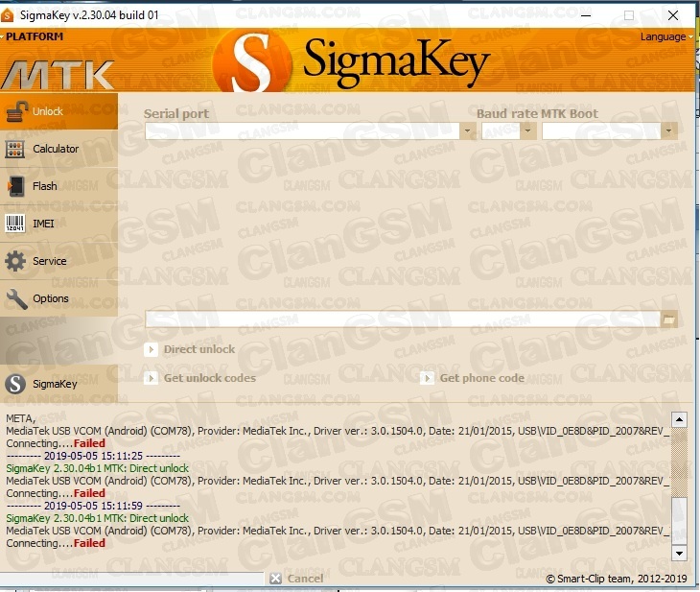The image size is (700, 592).
Task: Click the Get phone code arrow icon
Action: click(427, 378)
